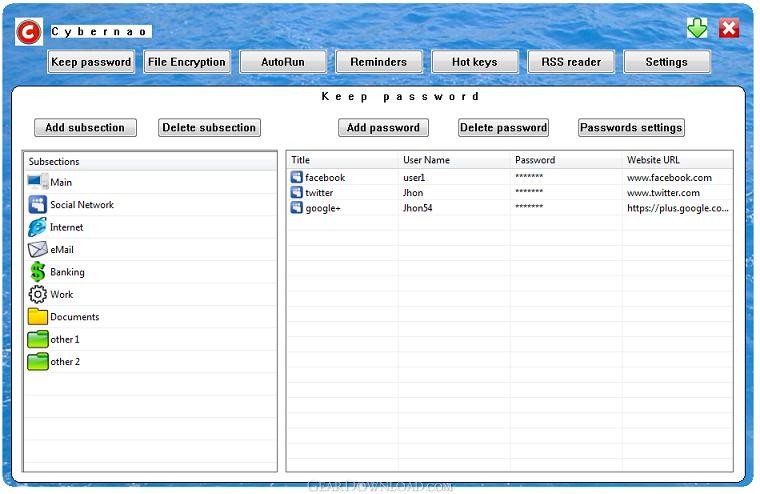Select the 'other 2' subsection label

64,362
